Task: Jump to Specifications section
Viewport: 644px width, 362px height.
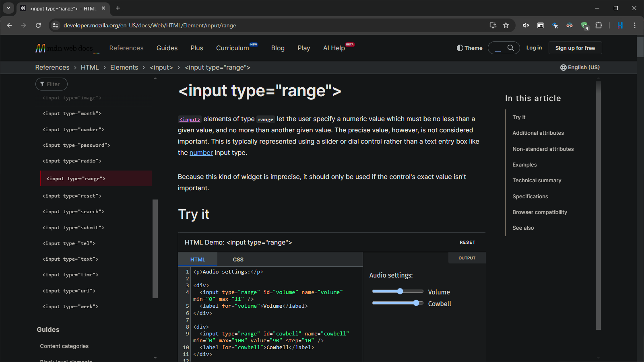Action: coord(530,196)
